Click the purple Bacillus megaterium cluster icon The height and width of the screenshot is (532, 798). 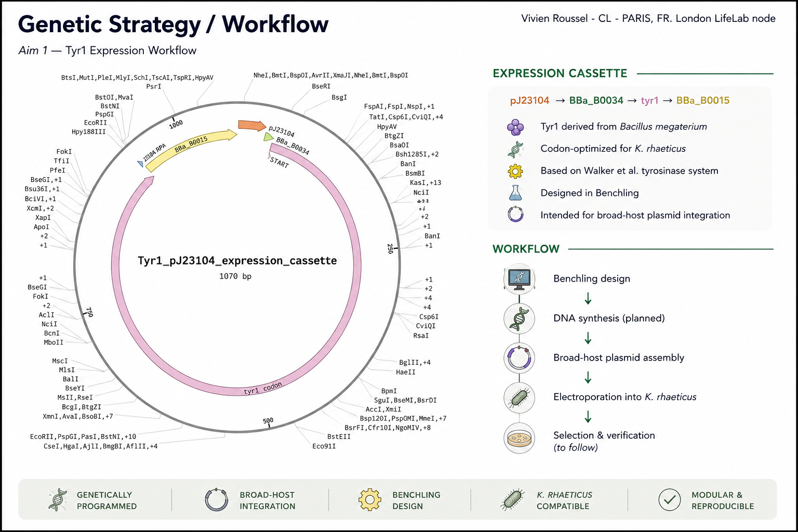[x=515, y=127]
